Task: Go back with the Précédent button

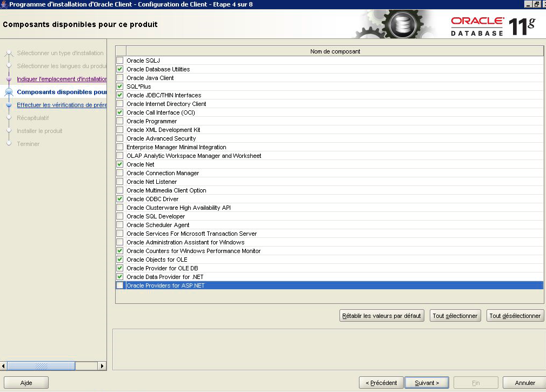Action: coord(381,383)
